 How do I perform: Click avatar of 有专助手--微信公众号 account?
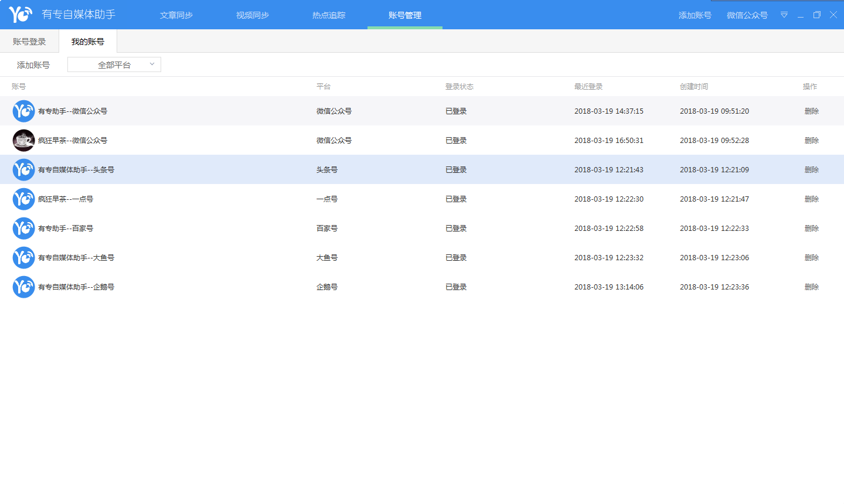tap(23, 111)
